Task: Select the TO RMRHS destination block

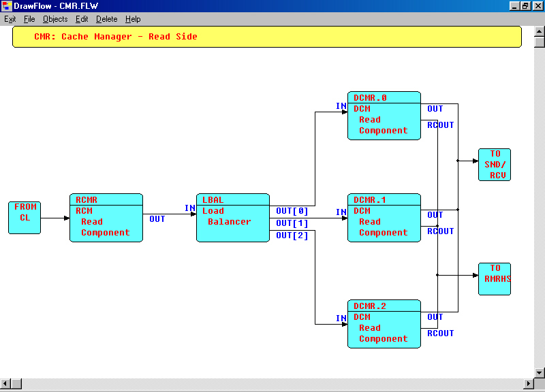Action: point(495,279)
